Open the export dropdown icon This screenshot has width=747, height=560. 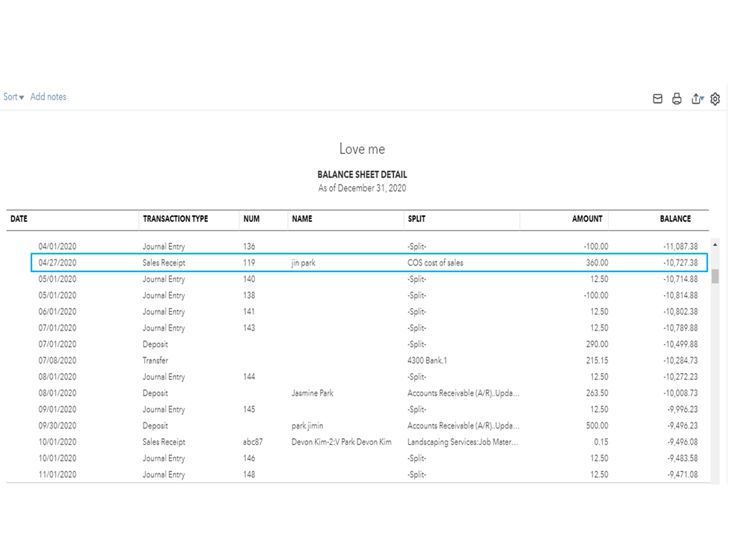pos(697,99)
